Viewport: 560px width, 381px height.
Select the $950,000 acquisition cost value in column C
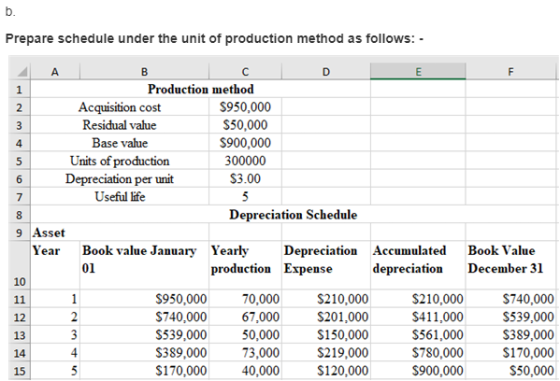pyautogui.click(x=245, y=107)
